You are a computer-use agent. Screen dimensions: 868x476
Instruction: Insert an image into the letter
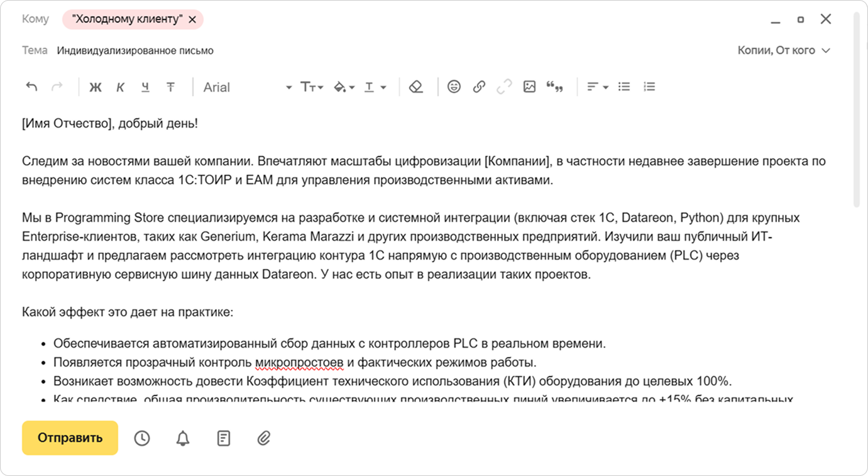(x=529, y=87)
